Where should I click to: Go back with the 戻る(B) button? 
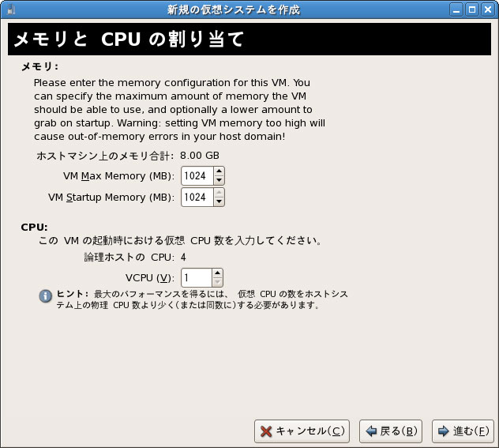pos(390,431)
